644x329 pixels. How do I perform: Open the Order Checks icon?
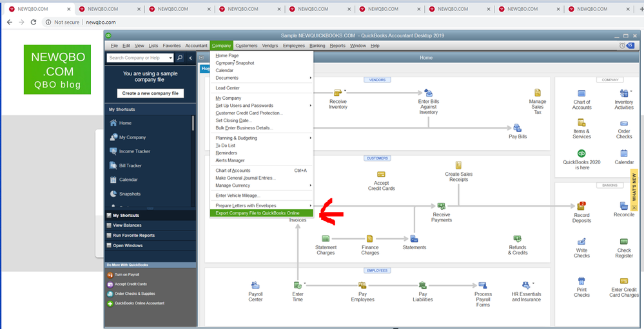[x=623, y=123]
